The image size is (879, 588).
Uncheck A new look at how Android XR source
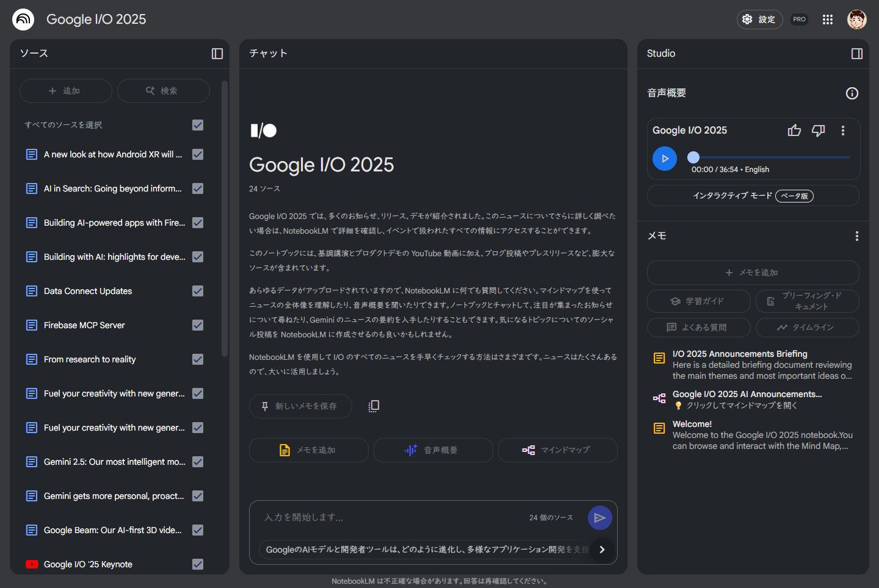(x=198, y=154)
